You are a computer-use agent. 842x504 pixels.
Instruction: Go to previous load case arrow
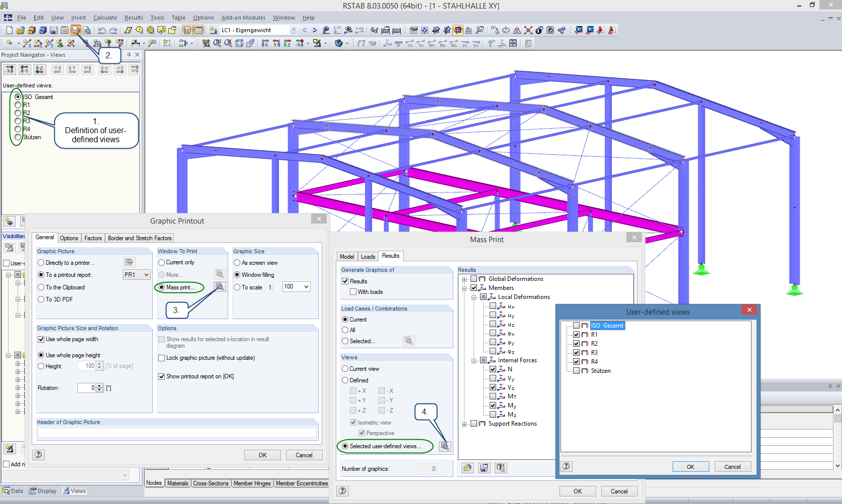point(304,30)
